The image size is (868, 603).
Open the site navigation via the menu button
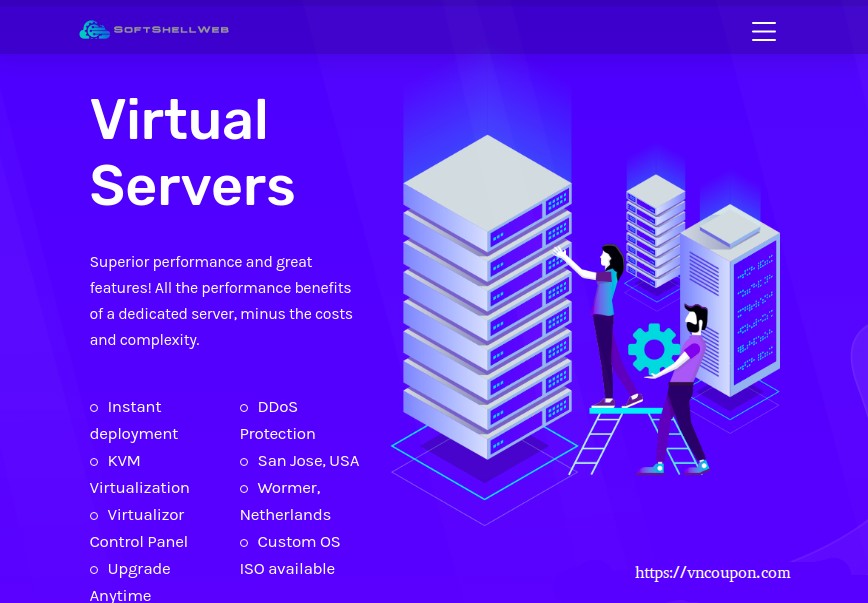point(764,31)
